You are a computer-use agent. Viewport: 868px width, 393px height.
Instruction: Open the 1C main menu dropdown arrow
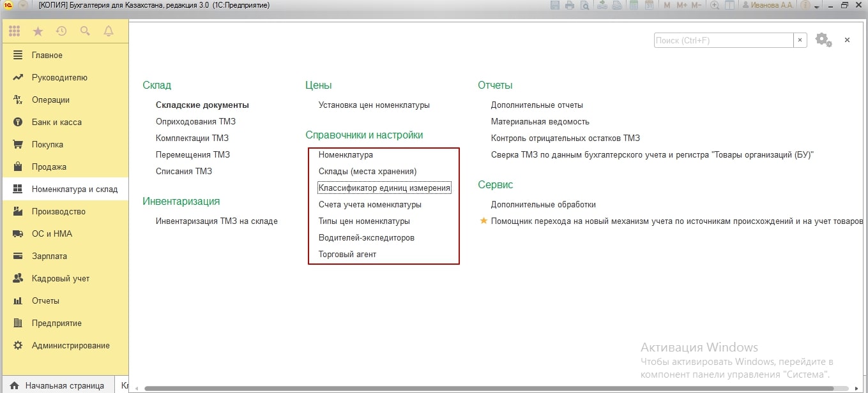tap(23, 6)
